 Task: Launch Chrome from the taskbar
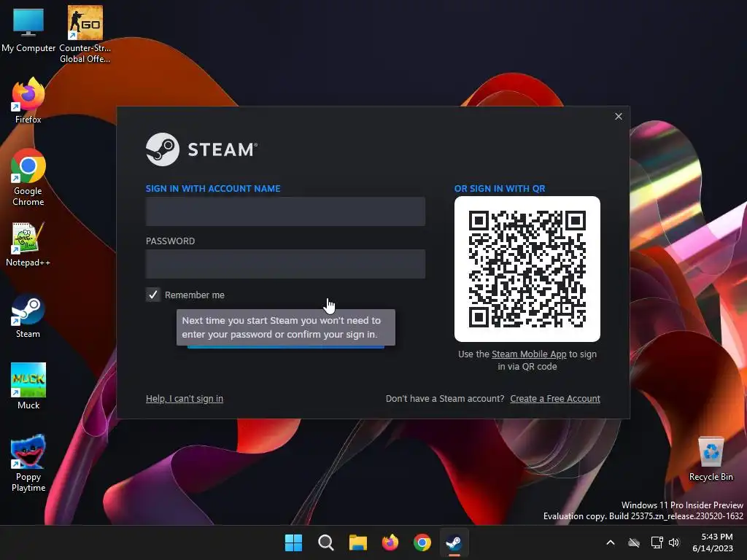(x=422, y=542)
